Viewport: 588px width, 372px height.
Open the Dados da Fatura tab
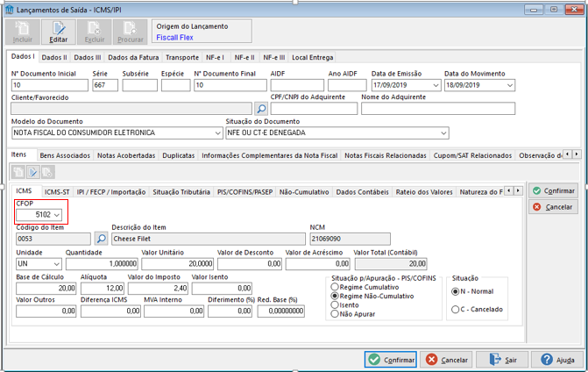point(133,57)
